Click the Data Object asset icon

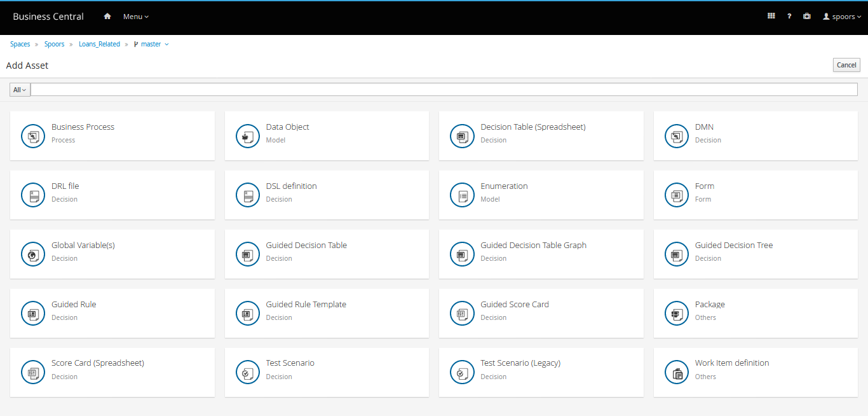tap(248, 136)
